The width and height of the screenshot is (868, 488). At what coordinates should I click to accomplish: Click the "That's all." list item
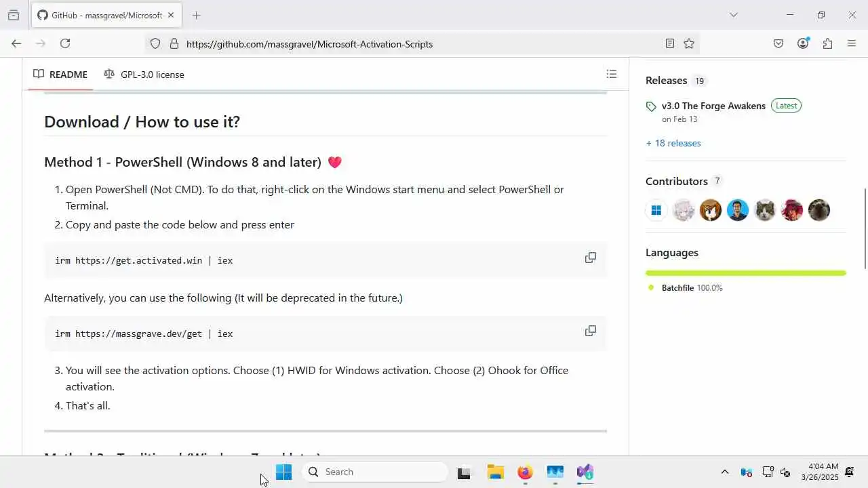(x=87, y=405)
